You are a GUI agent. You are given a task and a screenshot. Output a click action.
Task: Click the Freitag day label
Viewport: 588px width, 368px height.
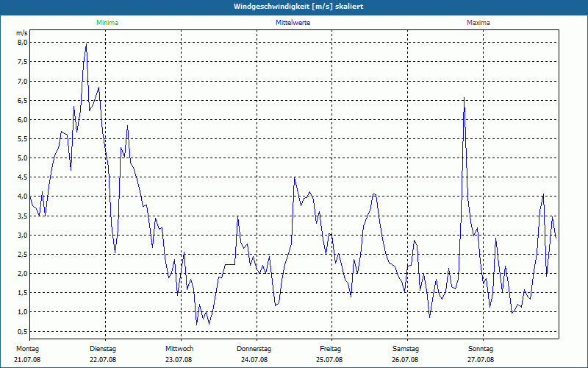click(330, 349)
